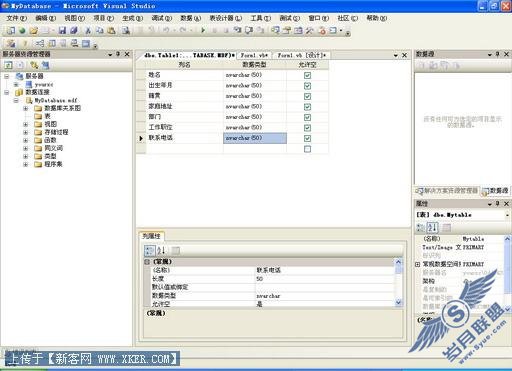This screenshot has width=512, height=371.
Task: Open Toolbox via wrench-hammer toolbar icon
Action: tap(310, 31)
